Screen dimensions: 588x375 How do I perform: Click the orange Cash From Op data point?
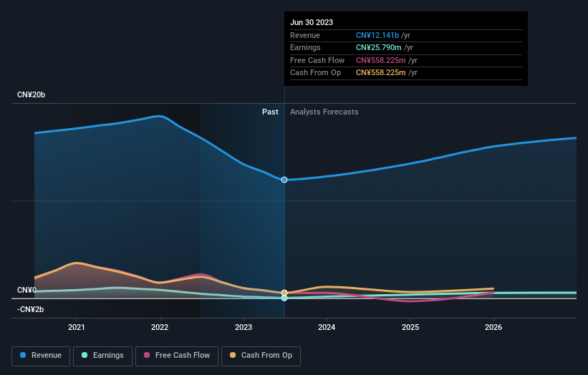tap(284, 293)
